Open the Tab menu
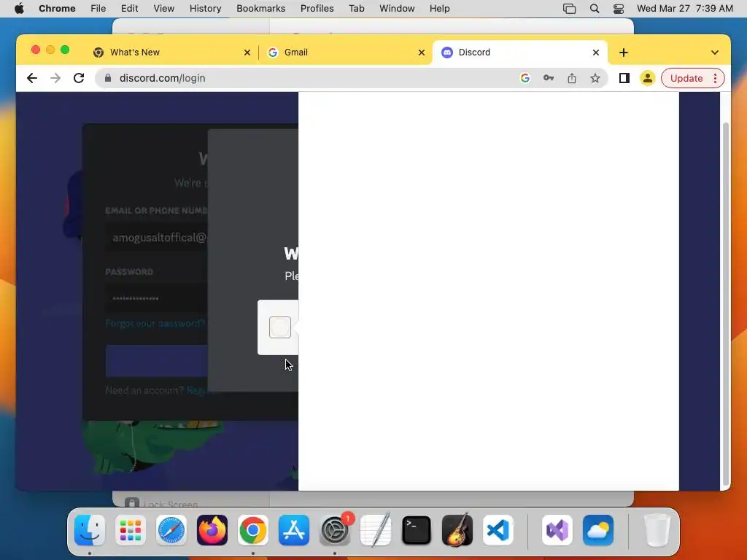Viewport: 747px width, 560px height. tap(356, 9)
